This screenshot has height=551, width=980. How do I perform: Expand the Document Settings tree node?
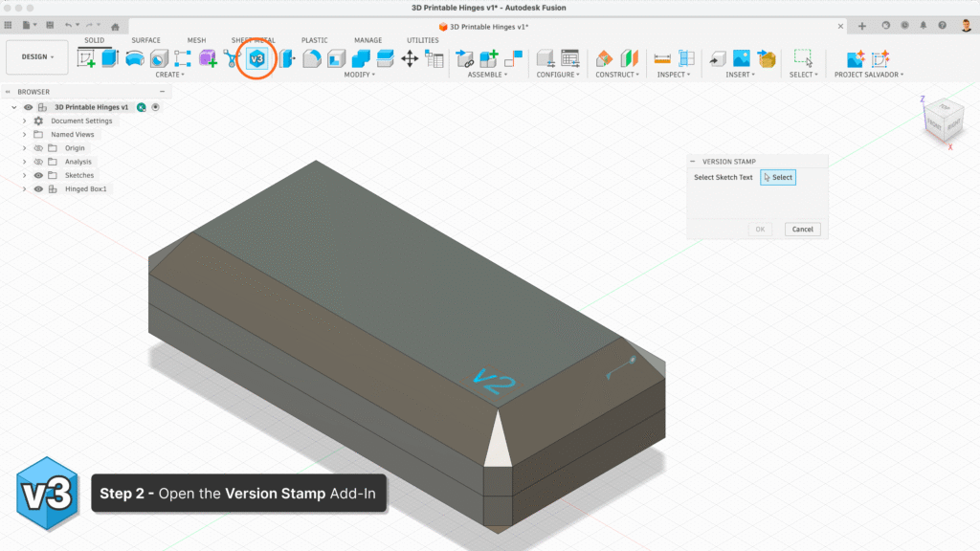(24, 121)
